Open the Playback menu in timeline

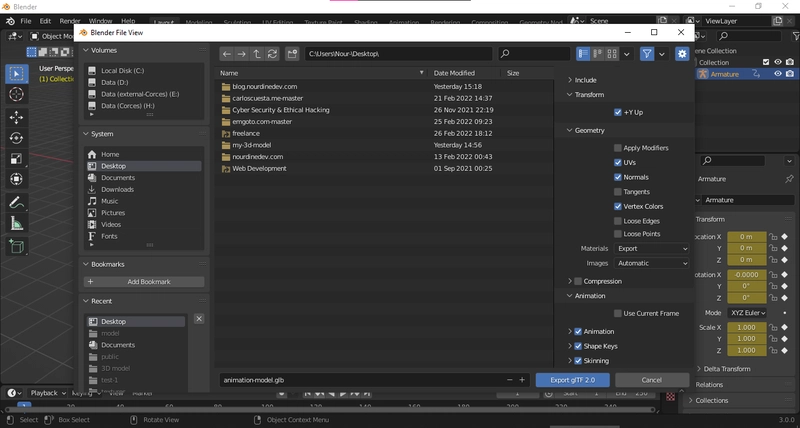[48, 393]
